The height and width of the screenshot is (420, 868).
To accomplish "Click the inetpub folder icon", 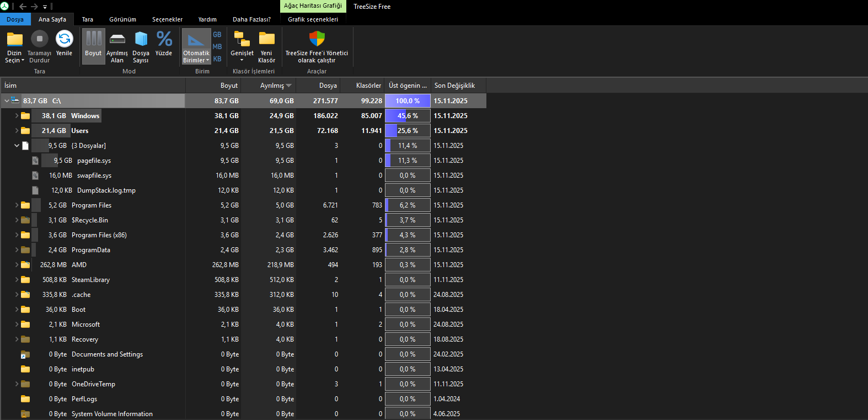I will point(25,369).
